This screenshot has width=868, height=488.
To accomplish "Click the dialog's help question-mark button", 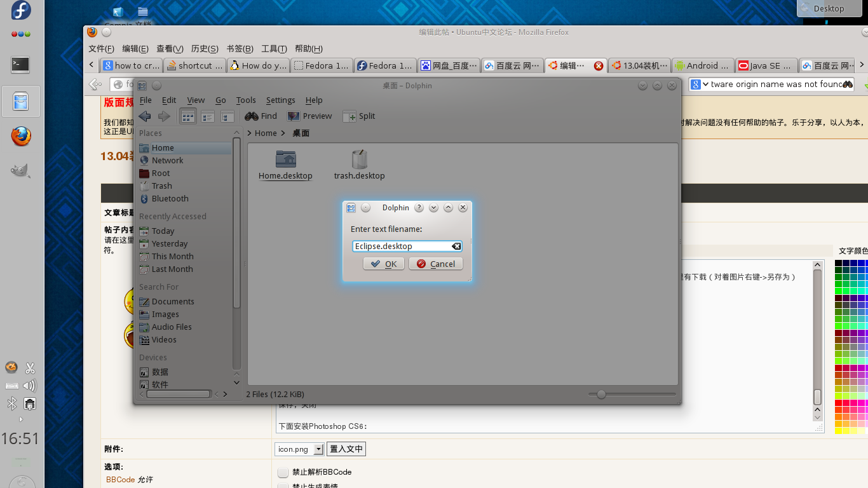I will click(x=419, y=208).
